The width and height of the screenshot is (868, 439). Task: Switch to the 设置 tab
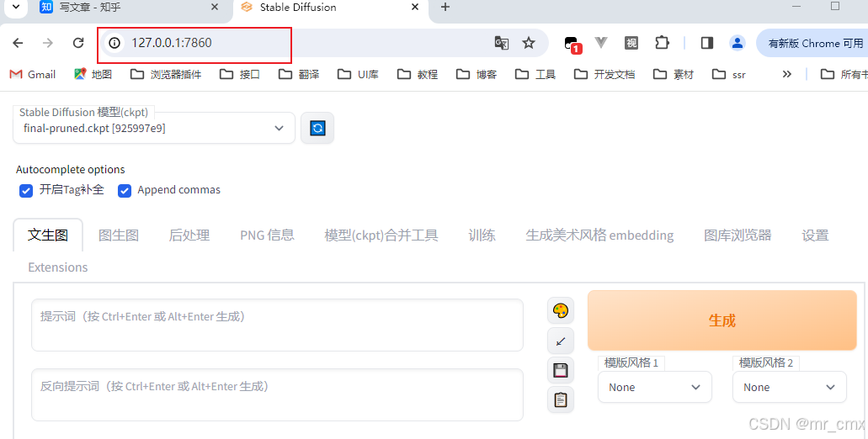(x=816, y=235)
